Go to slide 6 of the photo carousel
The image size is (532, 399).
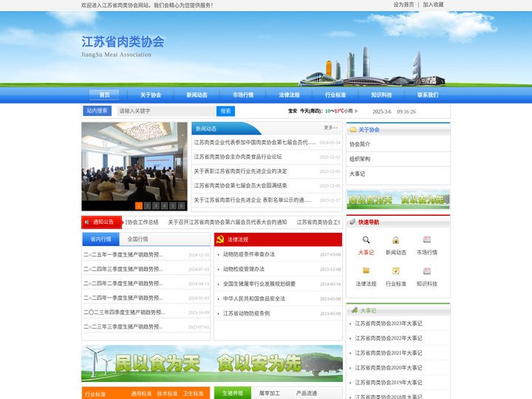(x=181, y=205)
